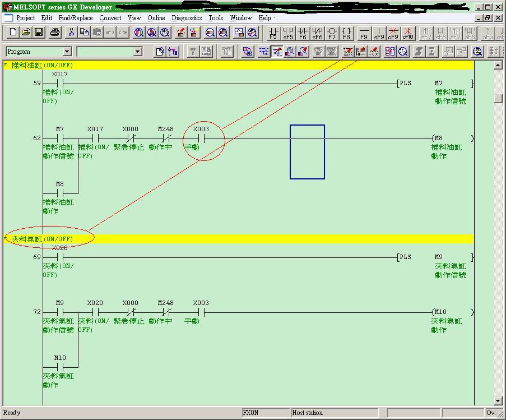
Task: Insert application instruction F8 brackets
Action: 346,33
